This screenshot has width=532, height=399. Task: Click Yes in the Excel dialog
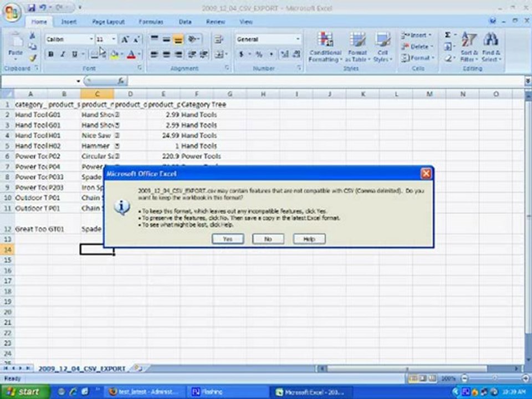[228, 239]
